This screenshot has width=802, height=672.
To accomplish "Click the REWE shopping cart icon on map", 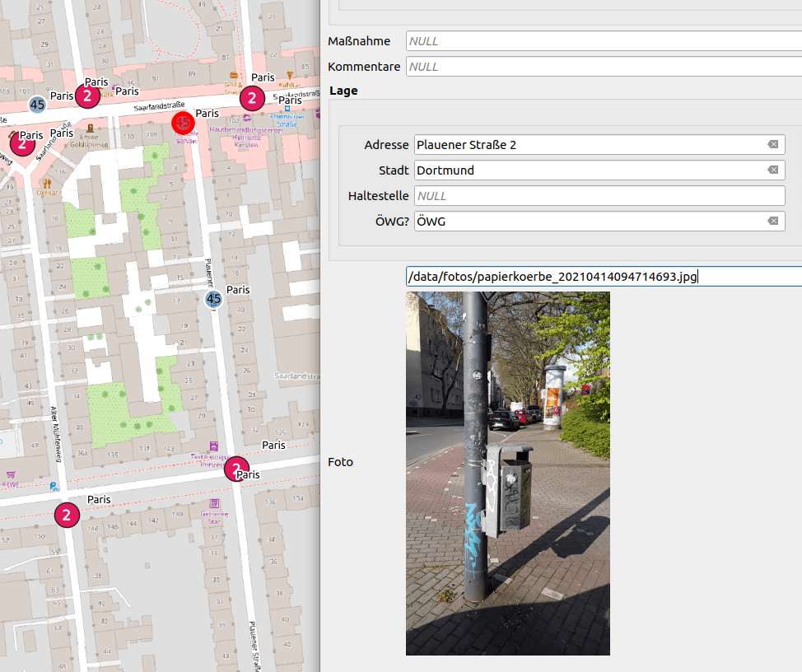I will point(11,474).
